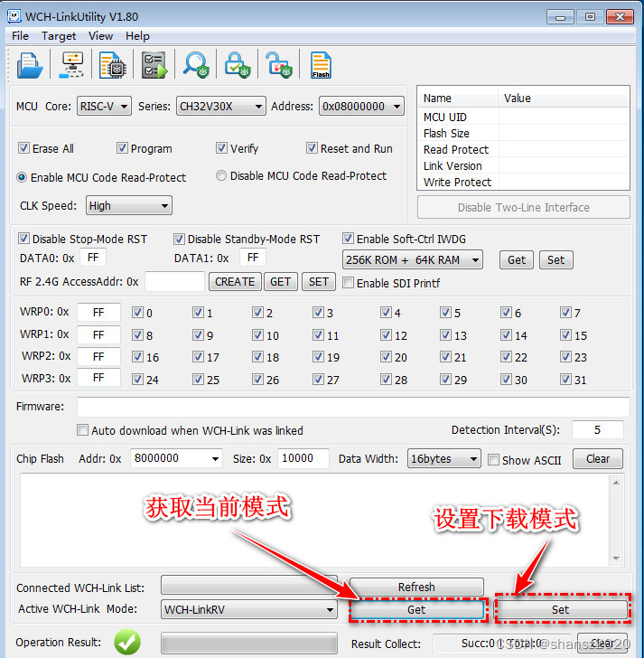Click the RF AccessAddr SET button
The width and height of the screenshot is (644, 658).
point(319,282)
